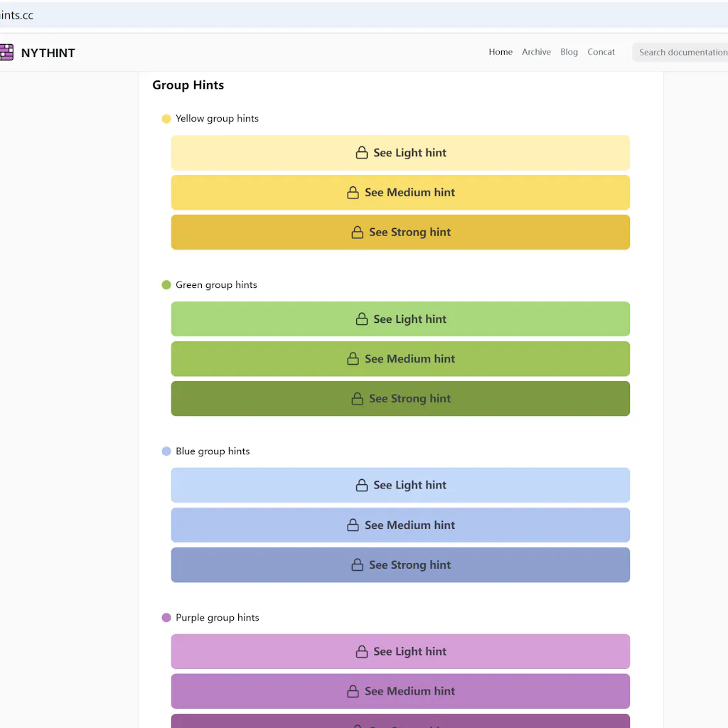The height and width of the screenshot is (728, 728).
Task: Reveal the yellow group Medium hint
Action: click(400, 193)
